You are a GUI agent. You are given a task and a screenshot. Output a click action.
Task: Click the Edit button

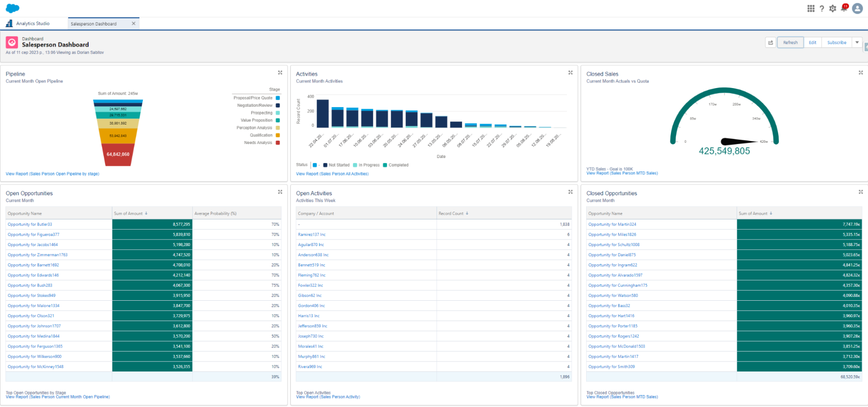(x=812, y=42)
